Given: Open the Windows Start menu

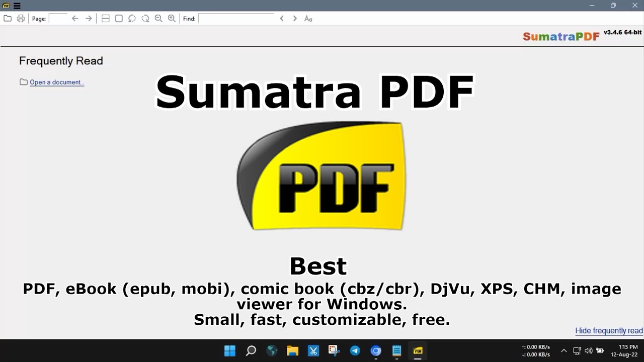Looking at the screenshot, I should (x=230, y=350).
